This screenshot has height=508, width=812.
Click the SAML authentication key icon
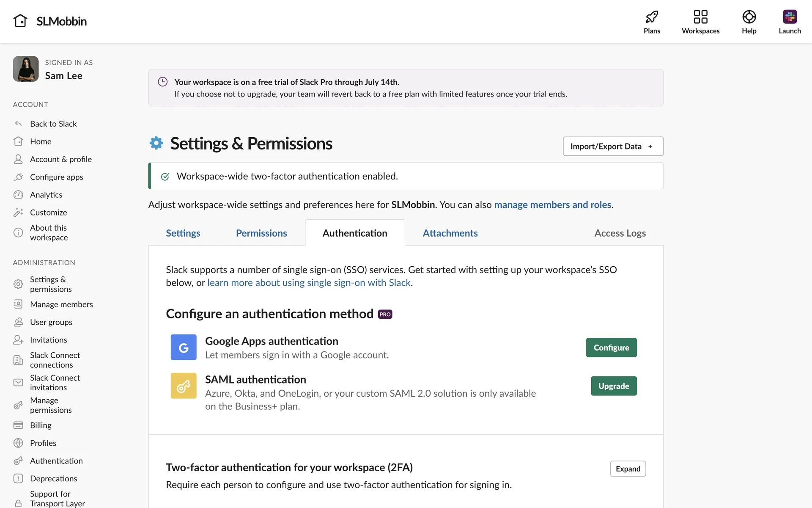pos(184,386)
